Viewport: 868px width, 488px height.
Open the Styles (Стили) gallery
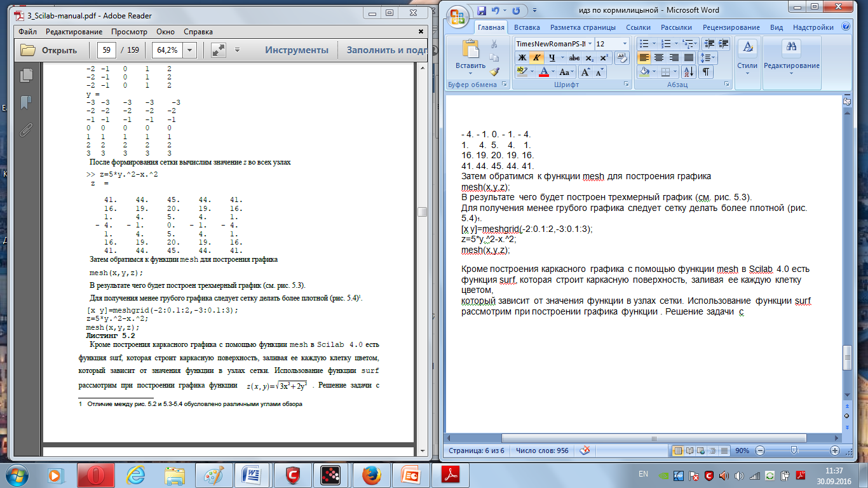(747, 57)
